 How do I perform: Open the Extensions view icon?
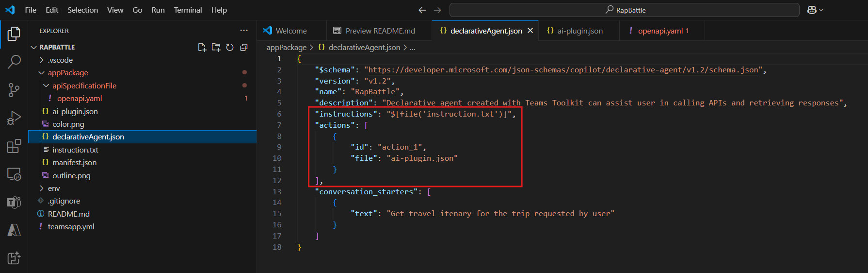(14, 146)
